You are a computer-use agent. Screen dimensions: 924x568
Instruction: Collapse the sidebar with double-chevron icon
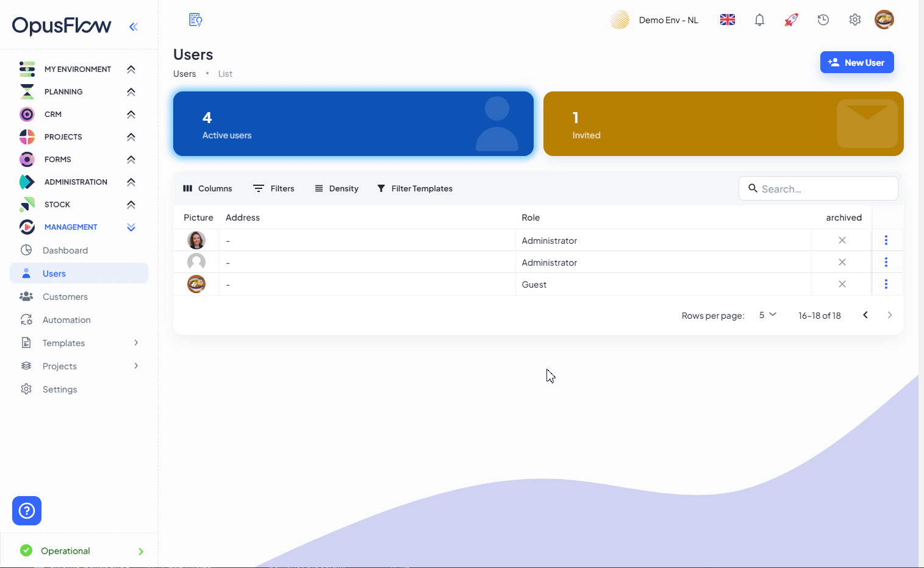coord(134,26)
